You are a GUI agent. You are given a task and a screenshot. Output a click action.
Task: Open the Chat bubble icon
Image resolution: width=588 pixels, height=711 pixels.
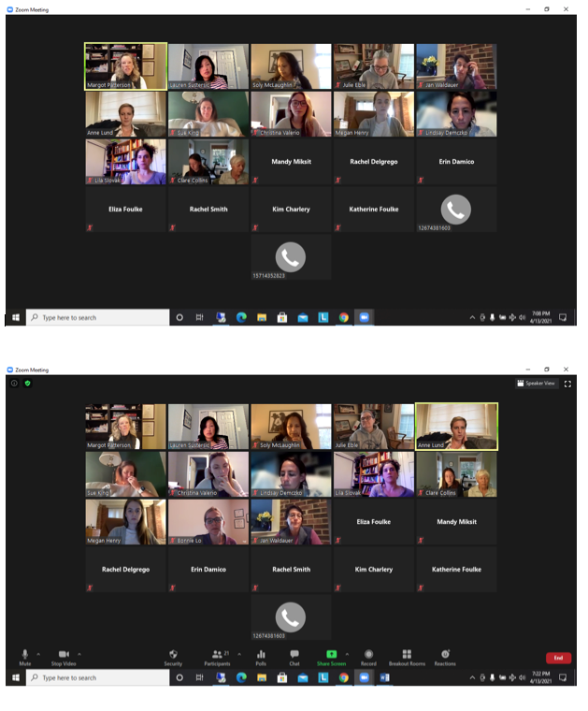point(294,654)
